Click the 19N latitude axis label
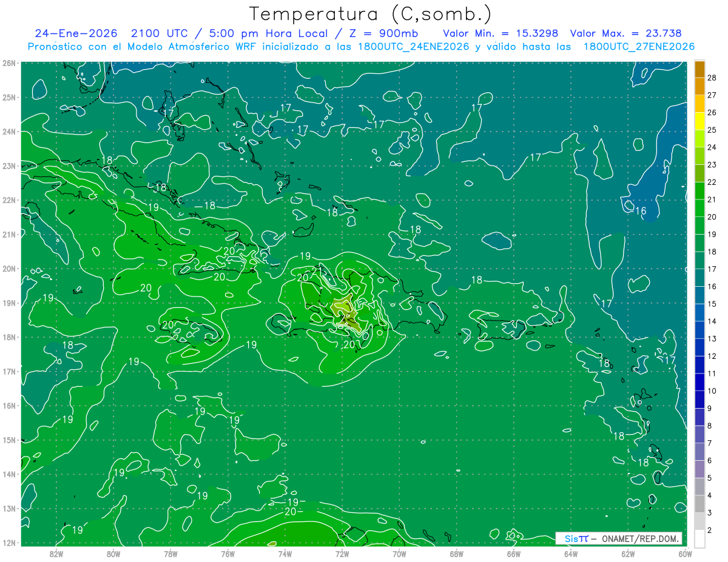 click(x=8, y=303)
